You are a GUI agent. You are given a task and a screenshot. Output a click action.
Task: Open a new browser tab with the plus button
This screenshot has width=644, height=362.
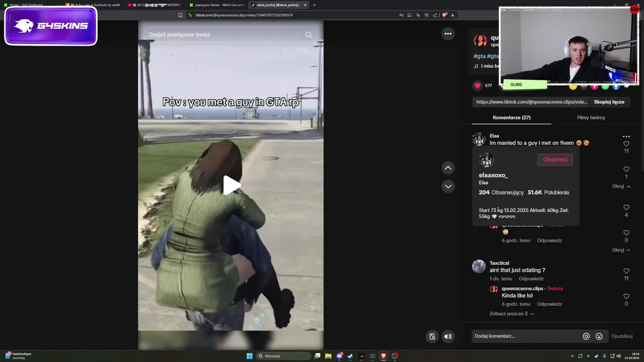[314, 5]
